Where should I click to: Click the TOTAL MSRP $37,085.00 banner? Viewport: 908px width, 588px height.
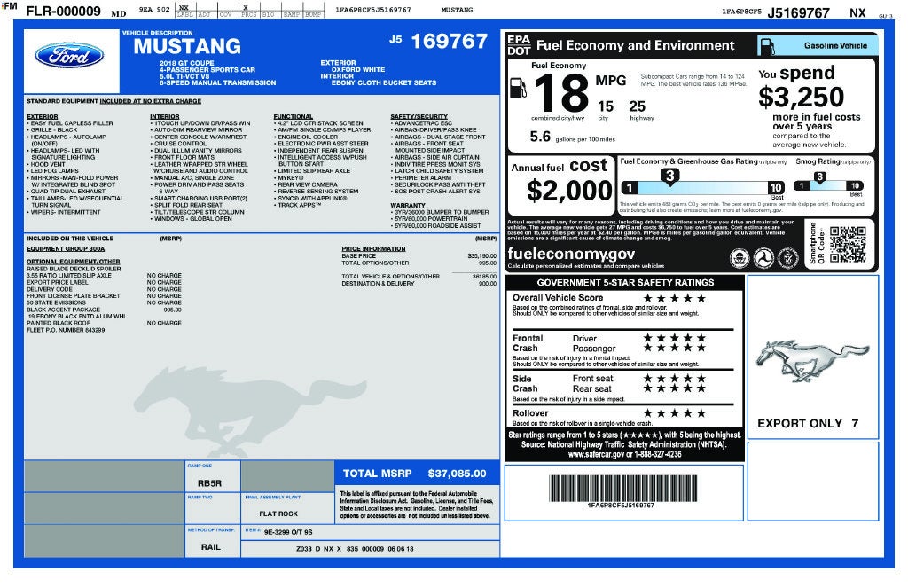coord(417,474)
